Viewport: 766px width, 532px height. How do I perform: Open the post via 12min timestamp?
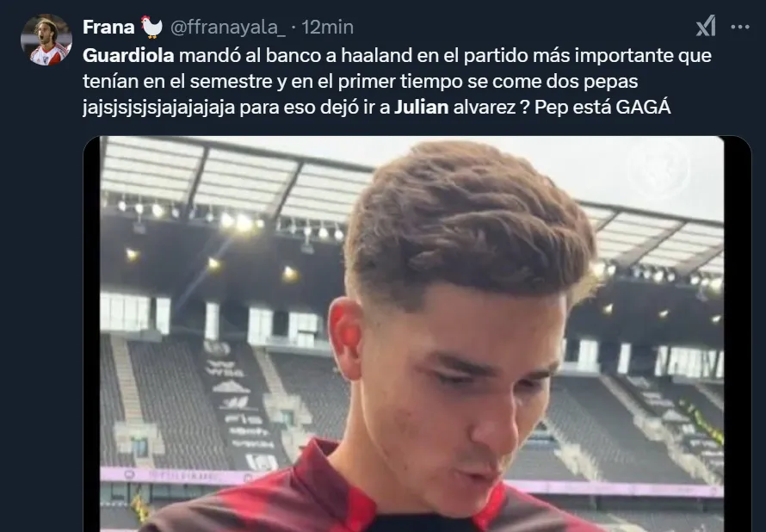click(327, 28)
